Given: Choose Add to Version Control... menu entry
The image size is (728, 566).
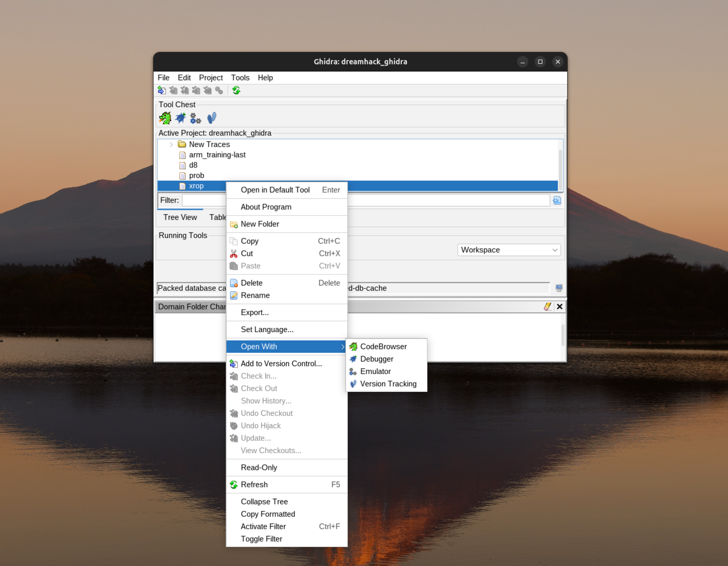Looking at the screenshot, I should pyautogui.click(x=286, y=364).
